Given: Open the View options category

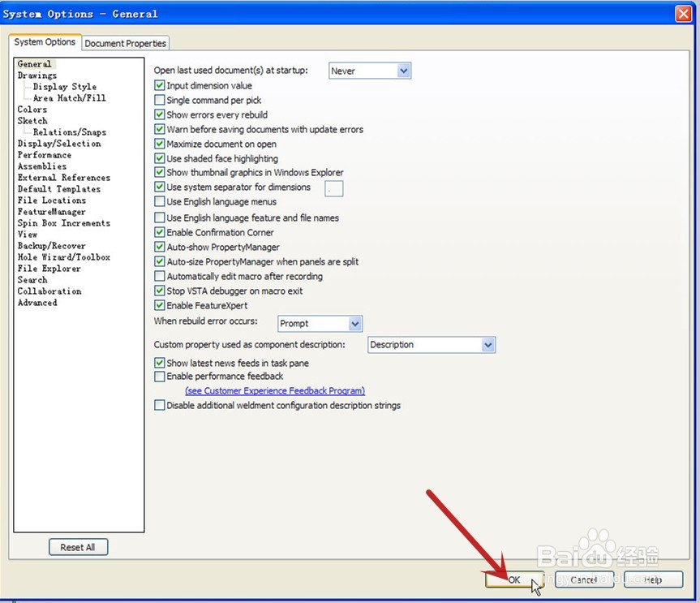Looking at the screenshot, I should [x=28, y=234].
